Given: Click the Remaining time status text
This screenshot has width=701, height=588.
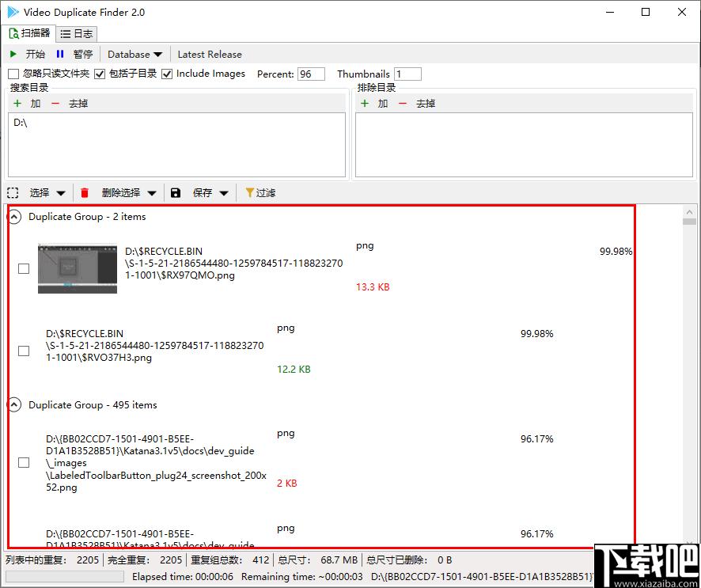Looking at the screenshot, I should click(x=301, y=577).
